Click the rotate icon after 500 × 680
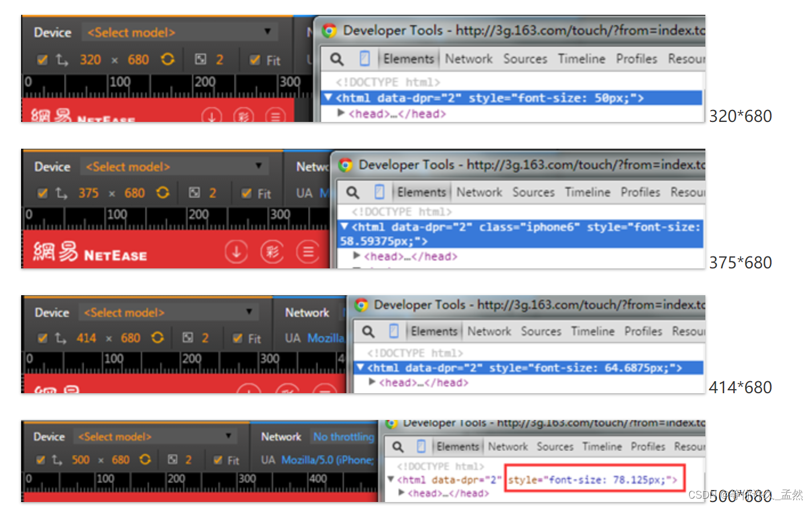The image size is (812, 506). pos(145,459)
